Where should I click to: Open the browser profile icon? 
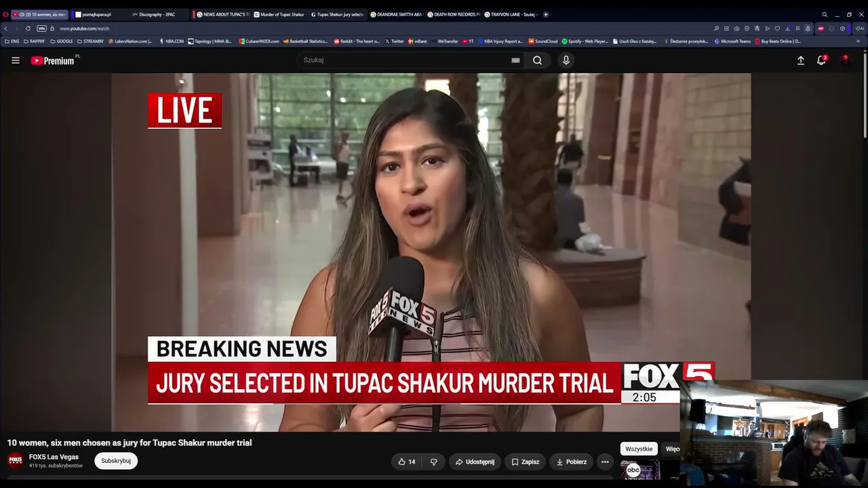click(808, 28)
